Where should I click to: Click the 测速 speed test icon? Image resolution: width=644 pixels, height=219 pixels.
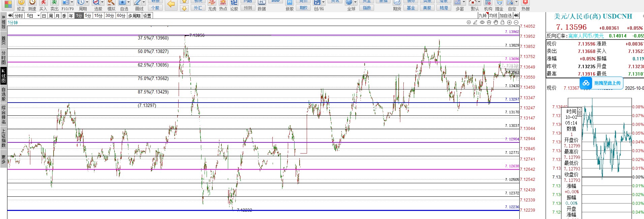pyautogui.click(x=32, y=2)
